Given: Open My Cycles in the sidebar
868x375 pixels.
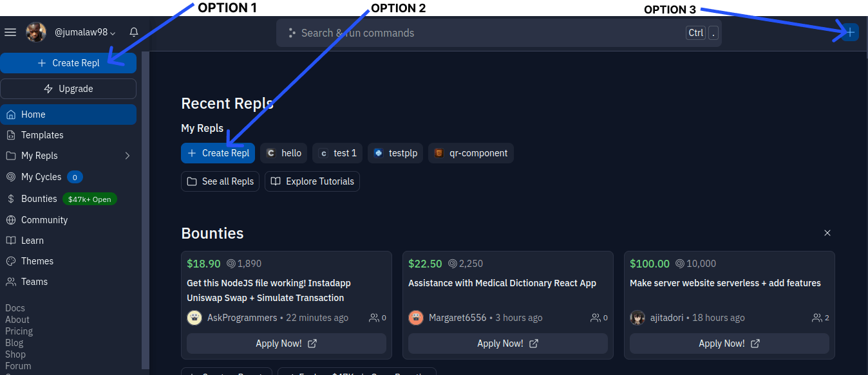Looking at the screenshot, I should 41,177.
